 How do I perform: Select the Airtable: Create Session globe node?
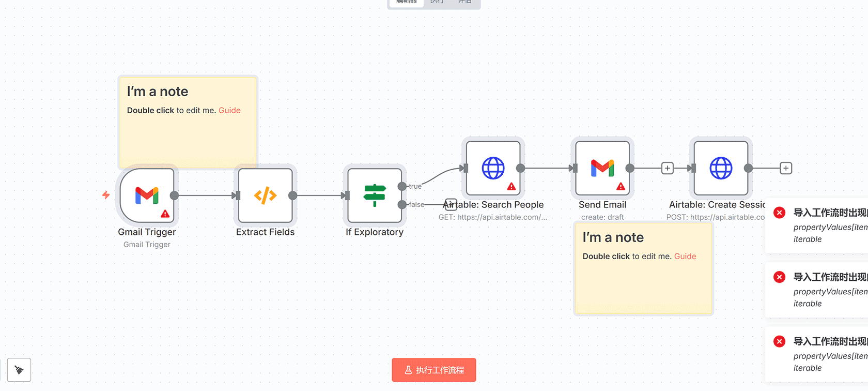[x=721, y=168]
